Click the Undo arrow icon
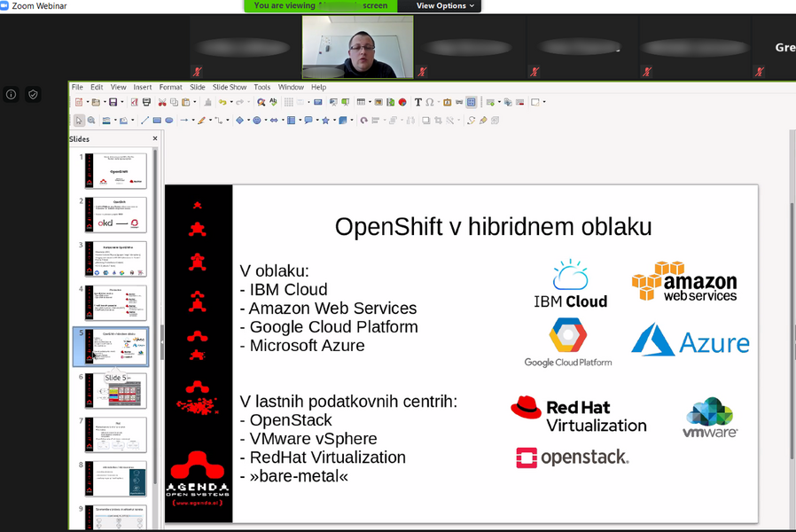The image size is (796, 532). (222, 102)
